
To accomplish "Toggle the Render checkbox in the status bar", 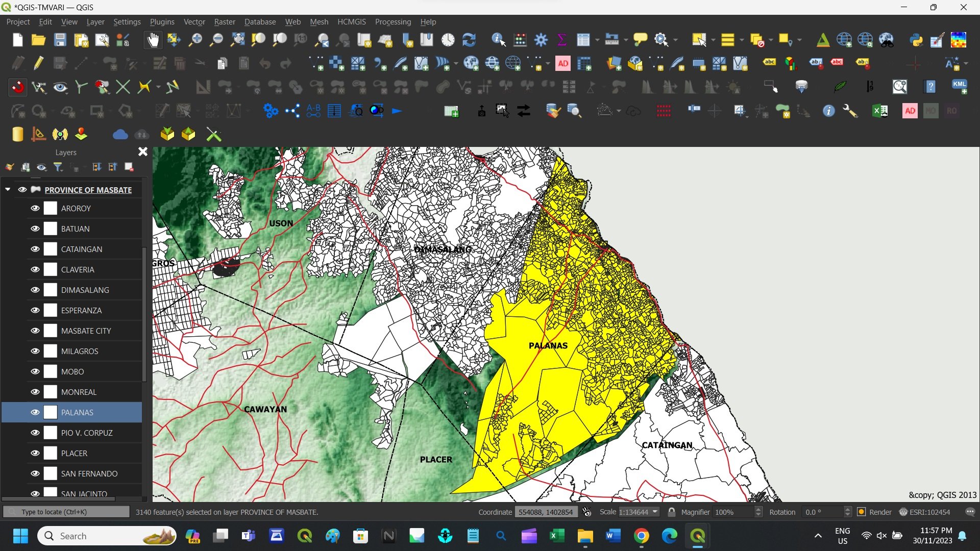I will (862, 512).
